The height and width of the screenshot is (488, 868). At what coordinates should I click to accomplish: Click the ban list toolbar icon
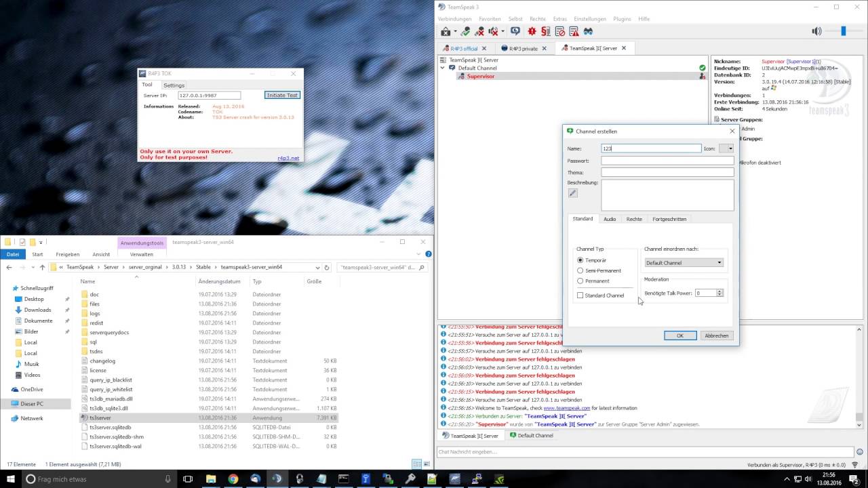coord(560,31)
